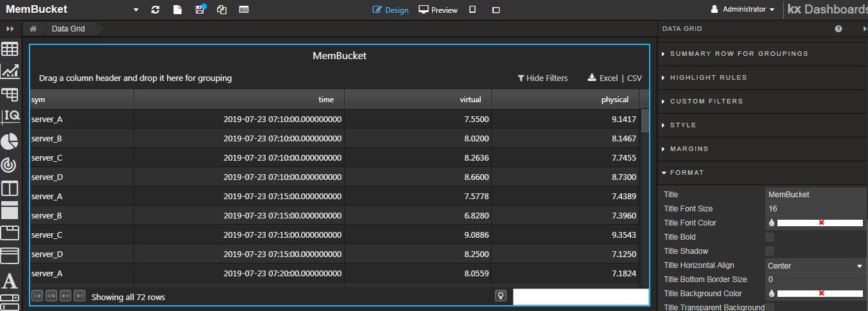This screenshot has height=311, width=868.
Task: Refresh the dashboard with the reload icon
Action: point(155,10)
